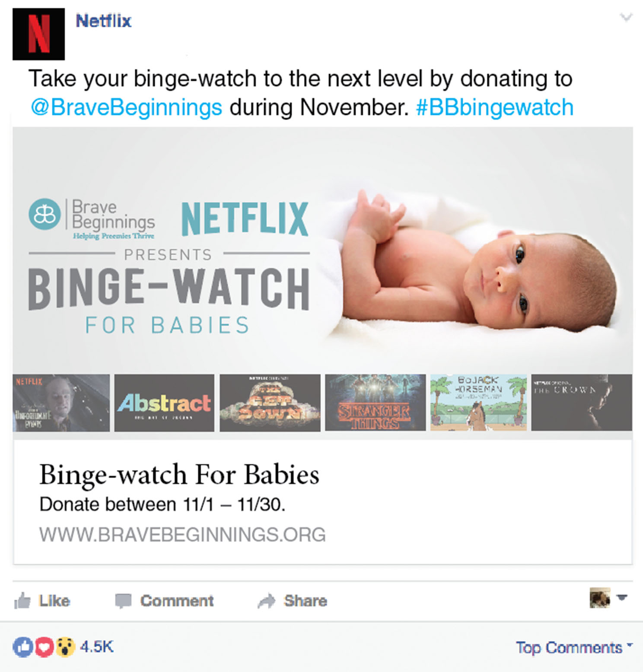Click the Share arrow icon
This screenshot has height=672, width=643.
pyautogui.click(x=267, y=601)
